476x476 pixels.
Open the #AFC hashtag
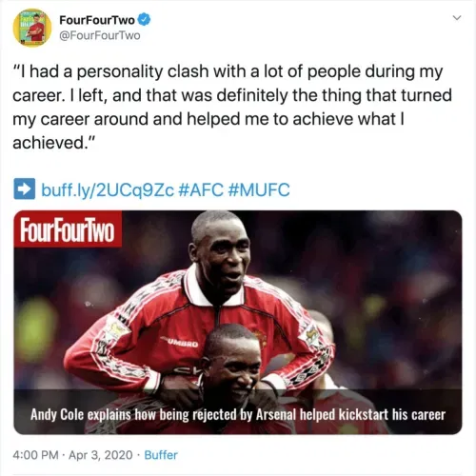click(x=201, y=189)
